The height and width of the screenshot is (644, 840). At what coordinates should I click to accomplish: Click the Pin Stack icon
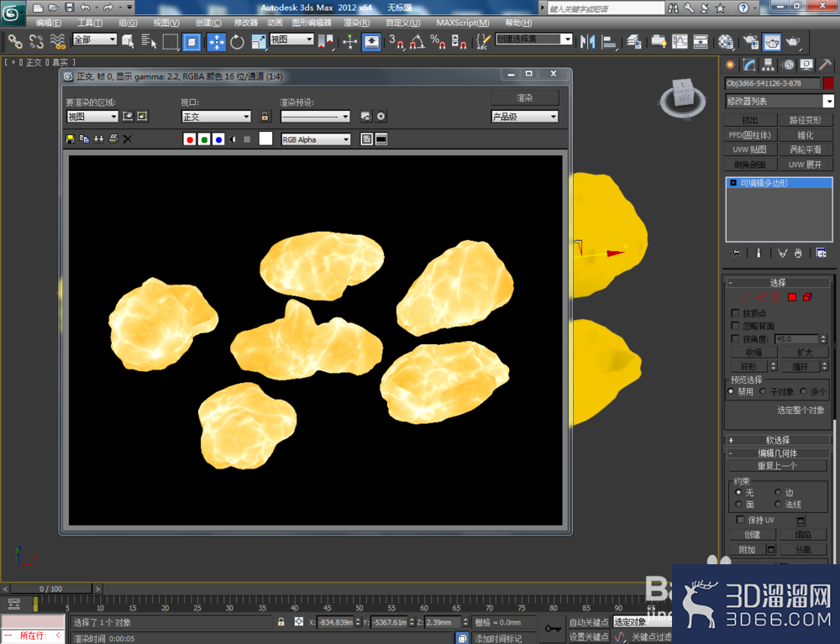[x=736, y=253]
